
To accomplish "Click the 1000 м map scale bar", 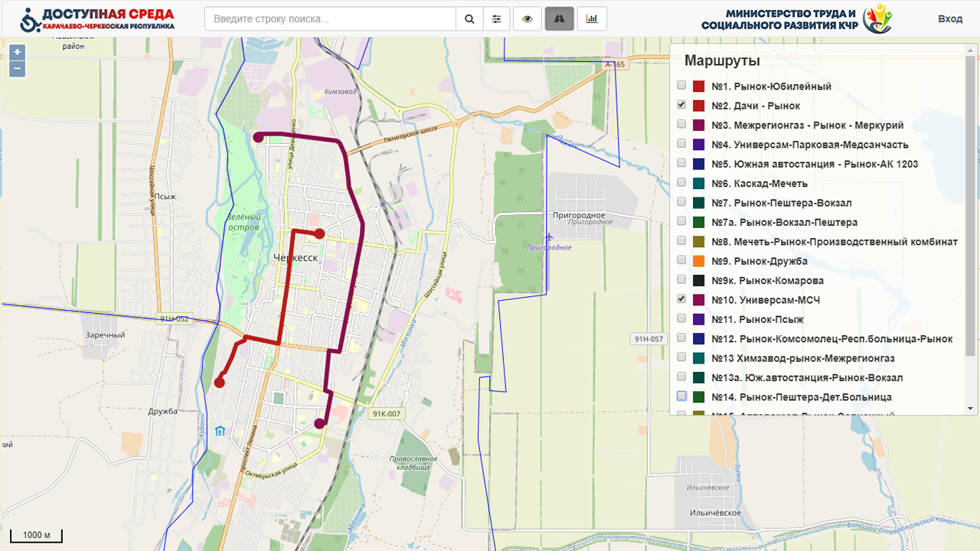I will click(x=36, y=536).
